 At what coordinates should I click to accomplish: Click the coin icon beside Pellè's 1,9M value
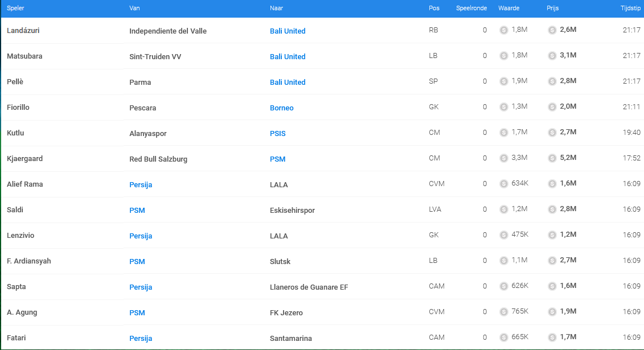point(503,81)
